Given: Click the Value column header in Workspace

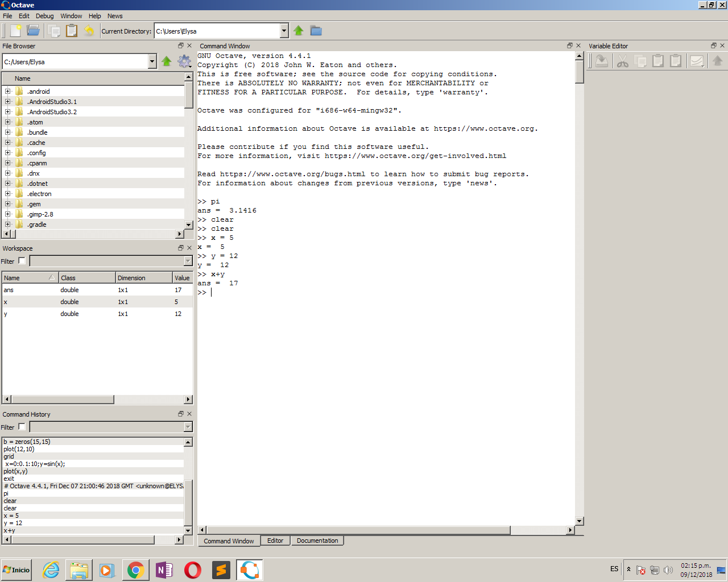Looking at the screenshot, I should (183, 277).
